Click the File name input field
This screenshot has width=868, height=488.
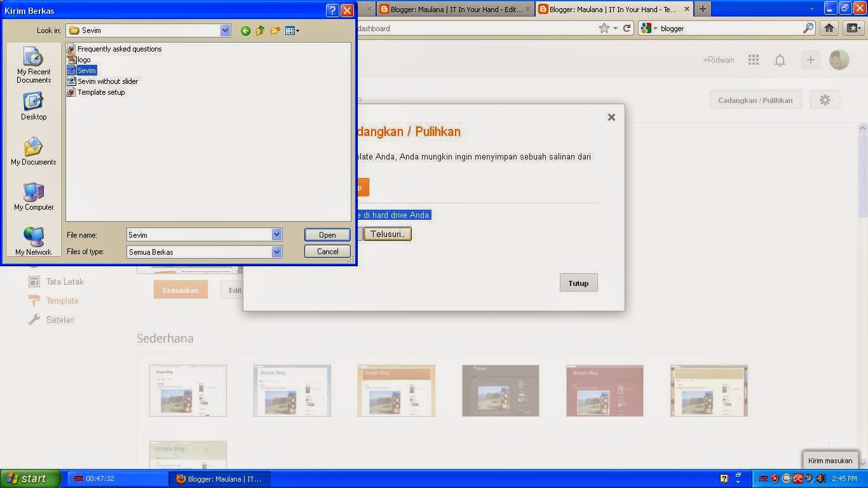tap(199, 234)
